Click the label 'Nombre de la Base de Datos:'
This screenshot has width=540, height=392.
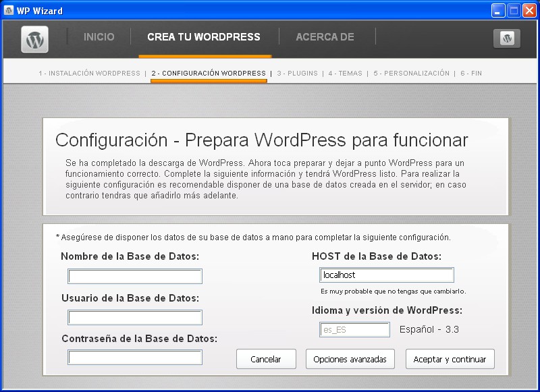pos(130,256)
